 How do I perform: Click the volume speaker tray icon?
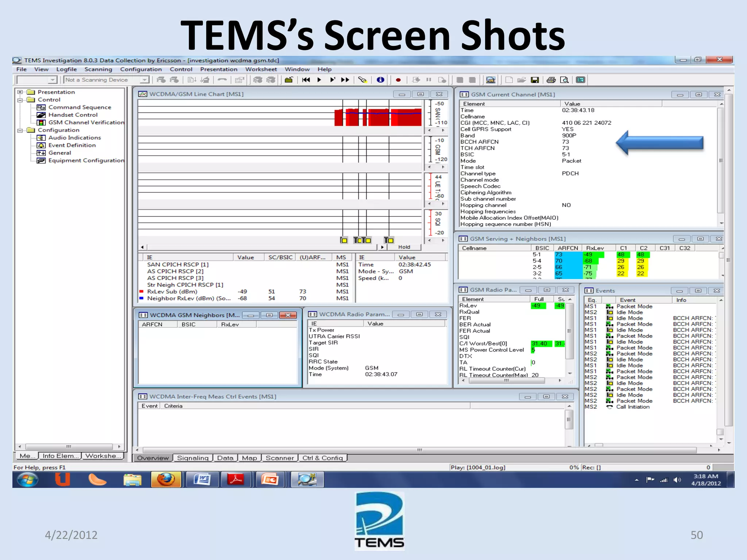click(677, 480)
